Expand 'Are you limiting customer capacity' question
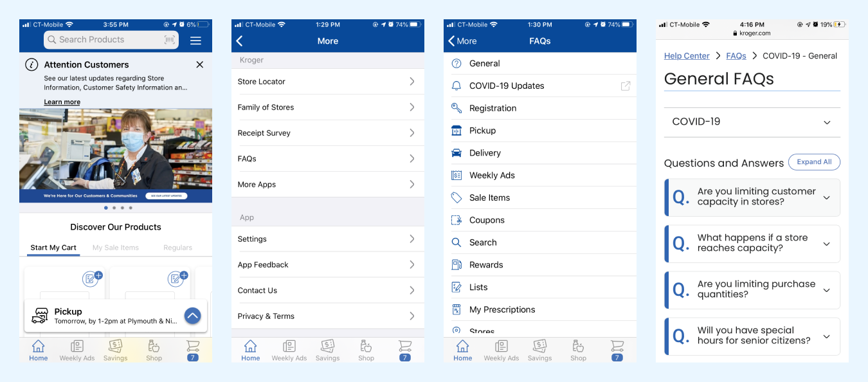Viewport: 868px width, 382px height. point(752,197)
